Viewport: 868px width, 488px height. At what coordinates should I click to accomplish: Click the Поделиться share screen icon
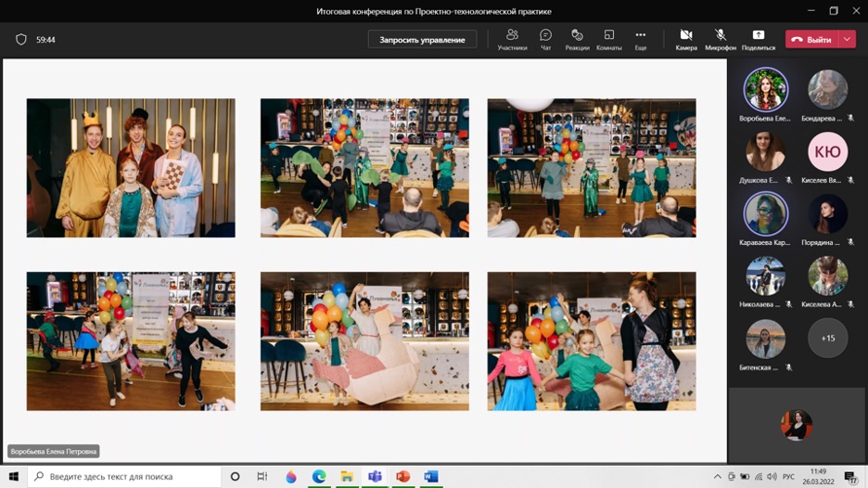(x=758, y=39)
